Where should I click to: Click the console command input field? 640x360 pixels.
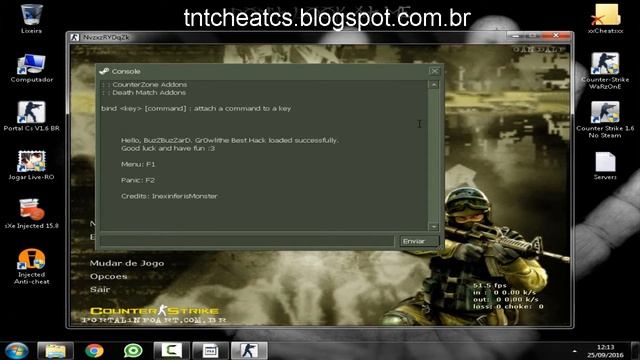coord(247,241)
